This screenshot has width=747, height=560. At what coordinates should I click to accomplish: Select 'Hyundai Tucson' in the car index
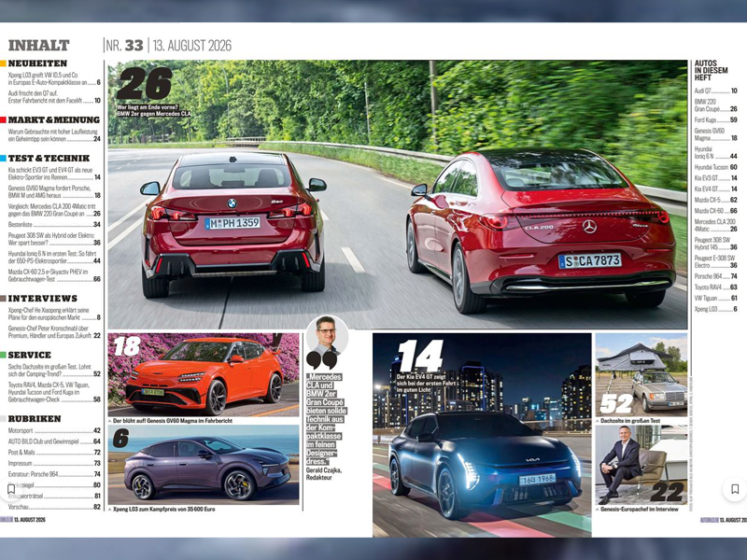pyautogui.click(x=715, y=167)
